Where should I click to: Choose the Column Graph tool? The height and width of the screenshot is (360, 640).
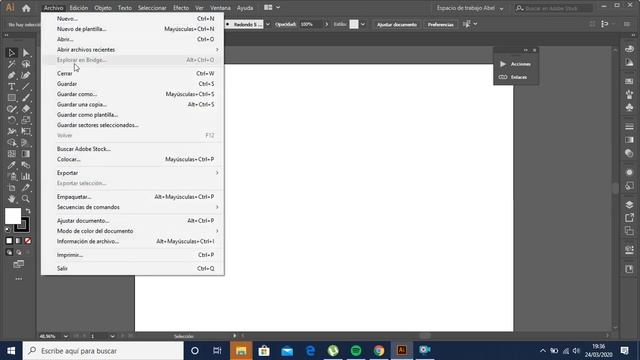coord(26,176)
